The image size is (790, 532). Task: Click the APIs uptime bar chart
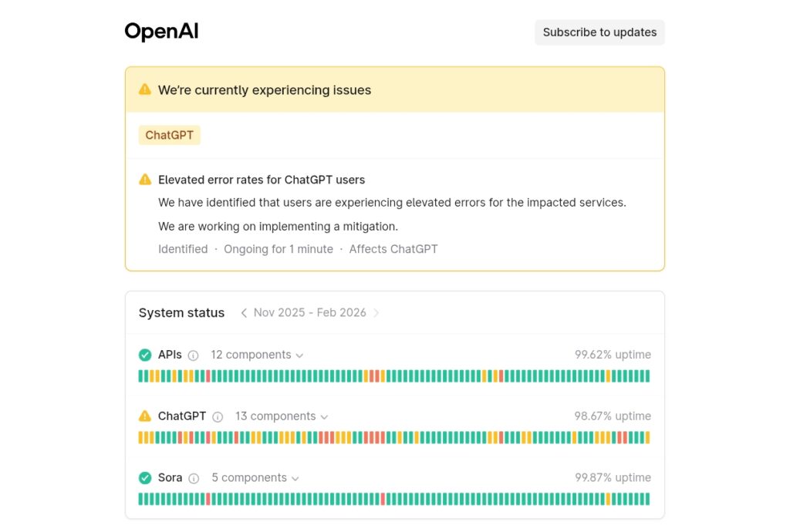pos(394,376)
